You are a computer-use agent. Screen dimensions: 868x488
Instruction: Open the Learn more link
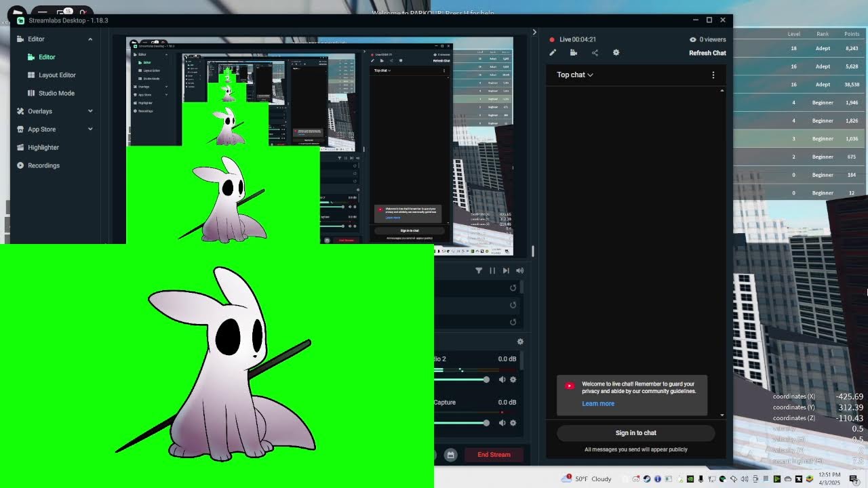tap(598, 404)
